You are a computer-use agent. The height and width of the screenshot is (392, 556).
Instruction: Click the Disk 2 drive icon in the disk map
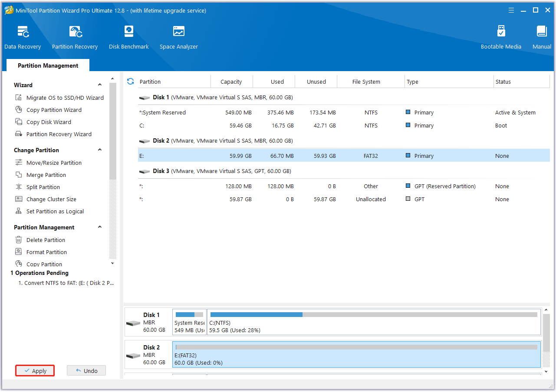pyautogui.click(x=133, y=356)
